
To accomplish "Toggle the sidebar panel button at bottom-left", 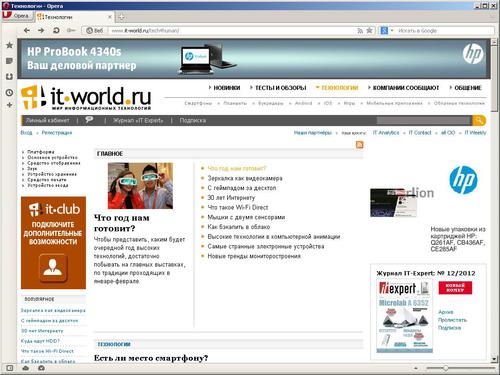I will [x=10, y=368].
